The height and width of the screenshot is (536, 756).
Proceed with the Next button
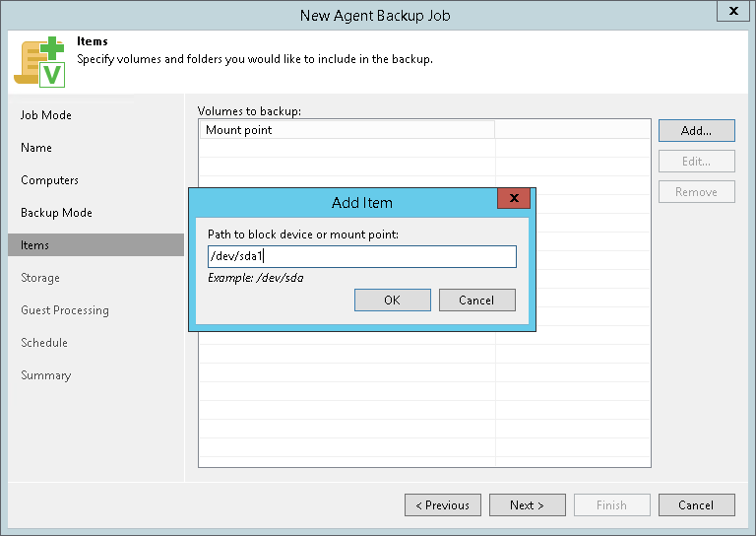point(527,504)
